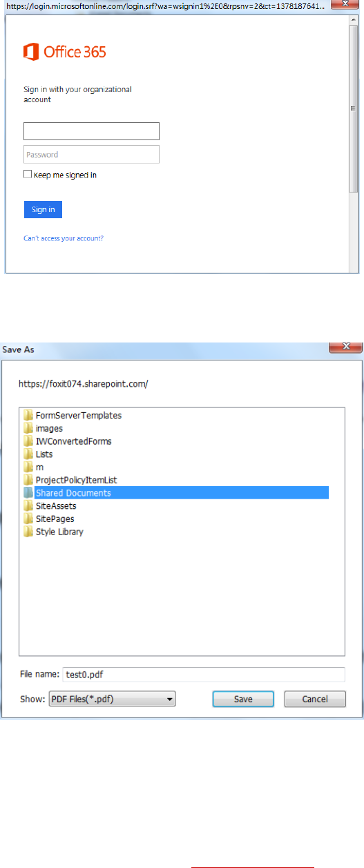Select the Style Library folder entry
This screenshot has width=364, height=868.
tap(54, 532)
